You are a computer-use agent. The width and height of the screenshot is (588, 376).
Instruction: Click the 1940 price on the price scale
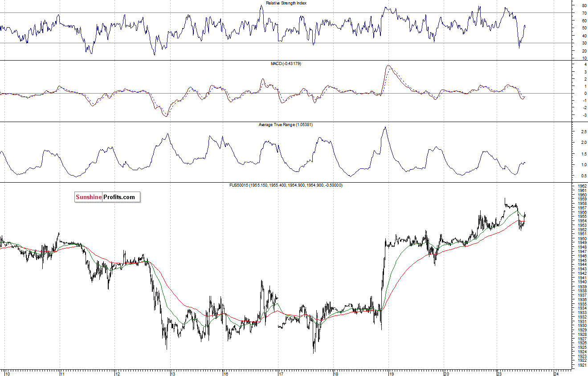[x=582, y=282]
